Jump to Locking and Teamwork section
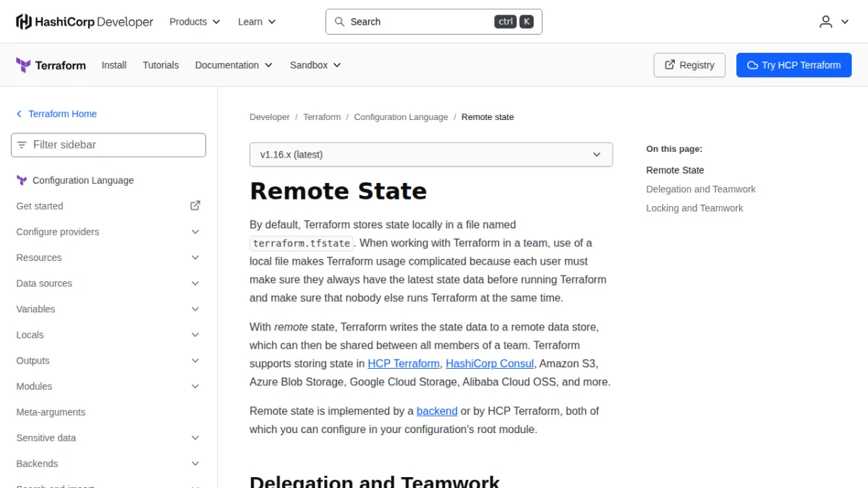 [x=694, y=208]
